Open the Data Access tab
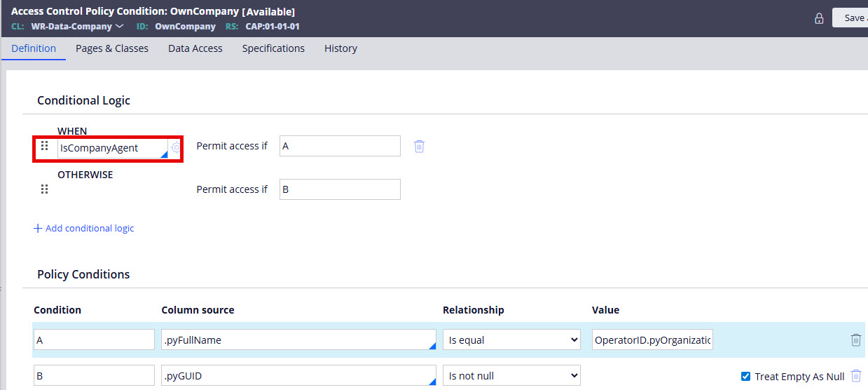 coord(195,48)
